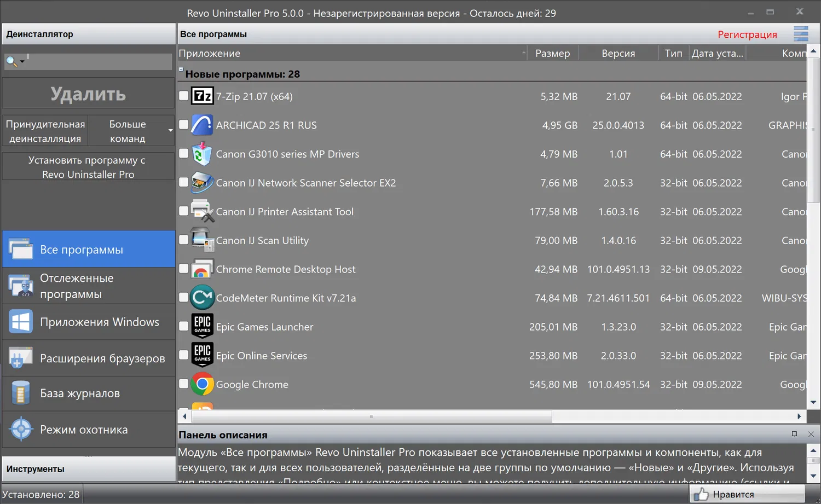Viewport: 821px width, 504px height.
Task: Click the search input field
Action: point(99,61)
